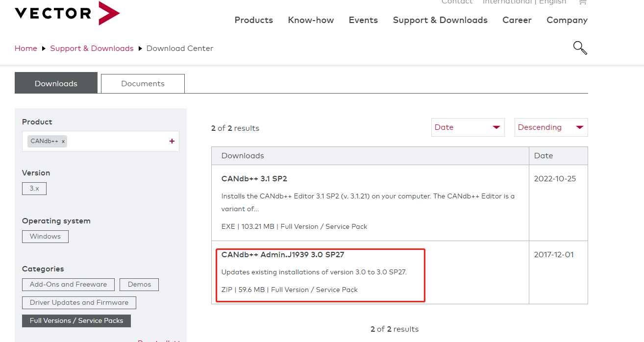The image size is (644, 342).
Task: Go to Home breadcrumb
Action: (26, 49)
